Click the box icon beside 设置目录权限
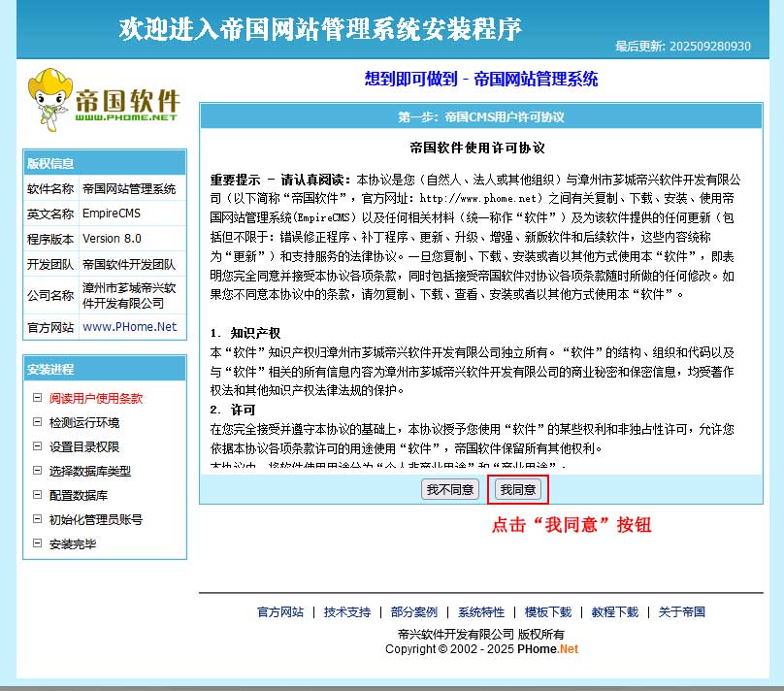The width and height of the screenshot is (784, 691). (37, 446)
